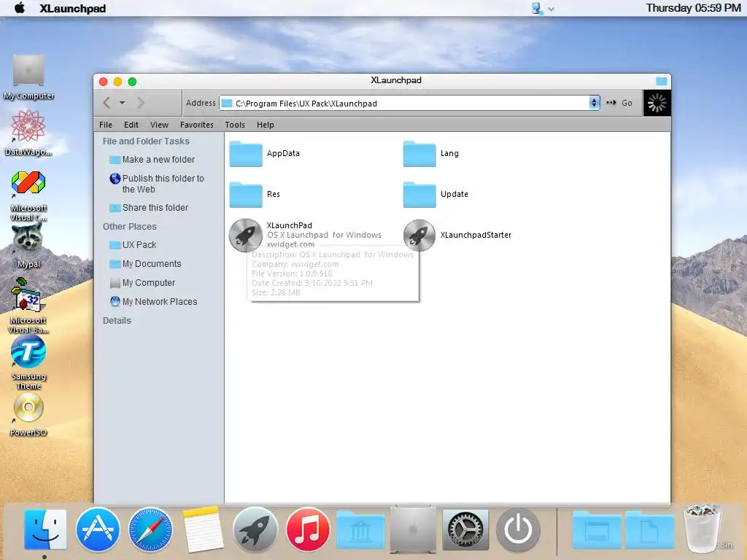The height and width of the screenshot is (560, 747).
Task: Click the clock Thursday 05:59 PM
Action: [693, 8]
